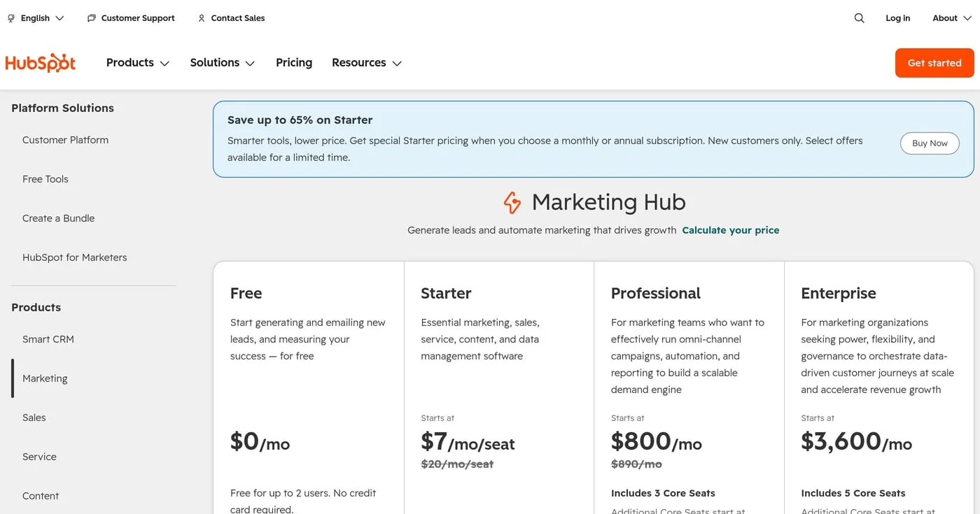Click the Contact Sales person icon

click(x=202, y=18)
